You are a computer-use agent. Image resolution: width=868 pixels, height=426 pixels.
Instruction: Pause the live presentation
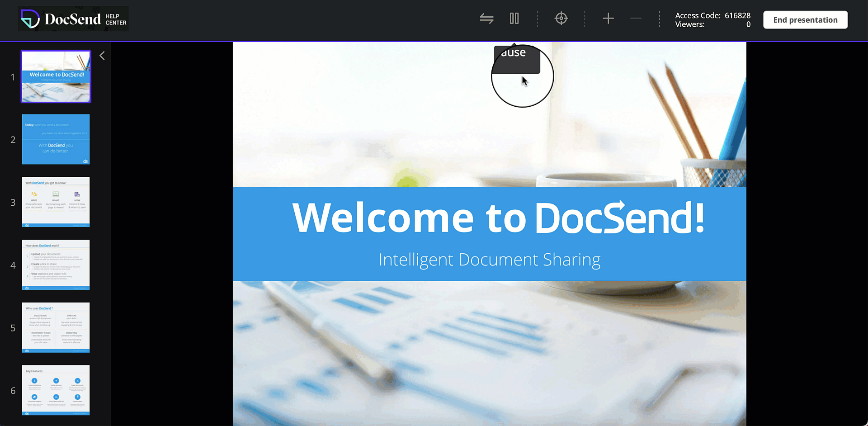[514, 19]
